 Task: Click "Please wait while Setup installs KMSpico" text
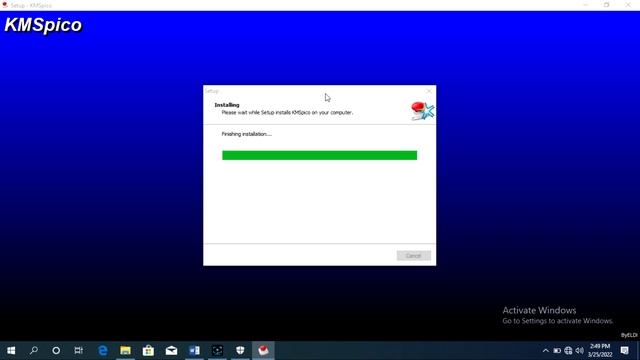[287, 112]
